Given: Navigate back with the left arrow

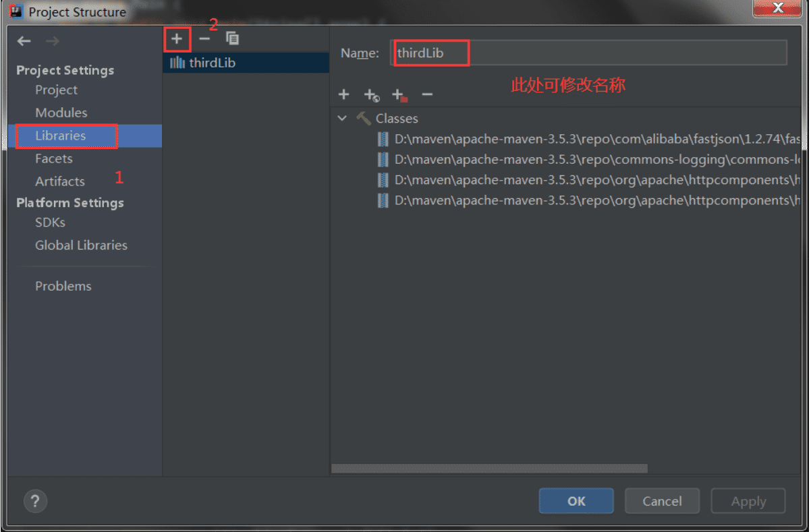Looking at the screenshot, I should [x=24, y=41].
